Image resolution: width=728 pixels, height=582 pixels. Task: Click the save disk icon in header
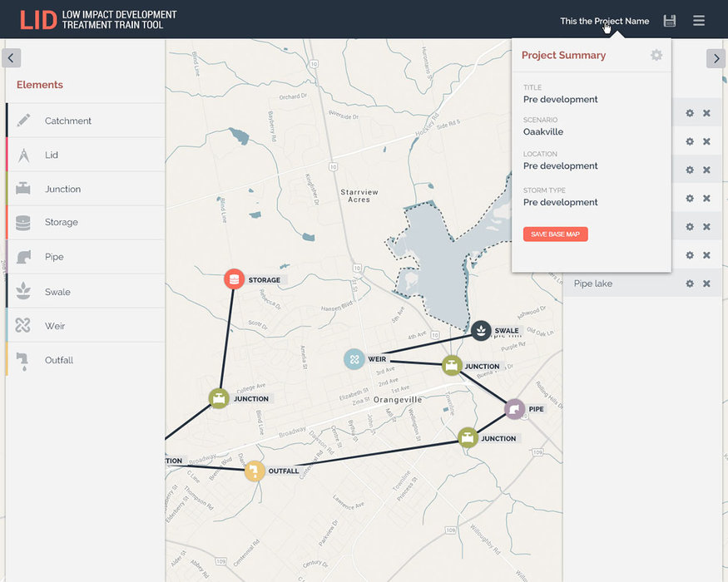[x=670, y=21]
